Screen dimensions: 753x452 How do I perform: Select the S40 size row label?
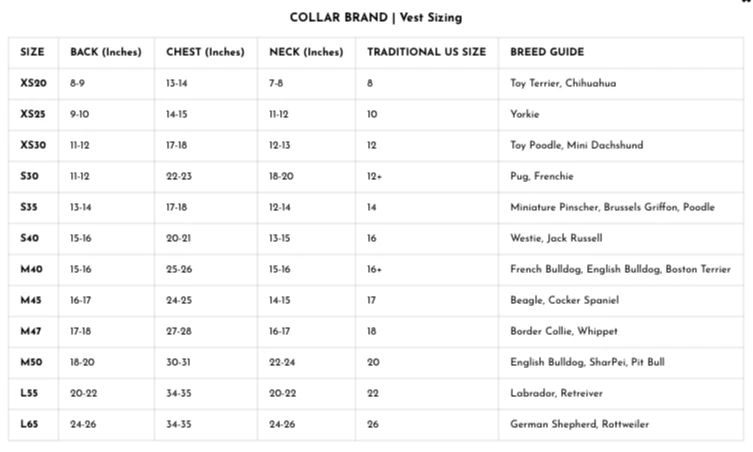click(29, 238)
